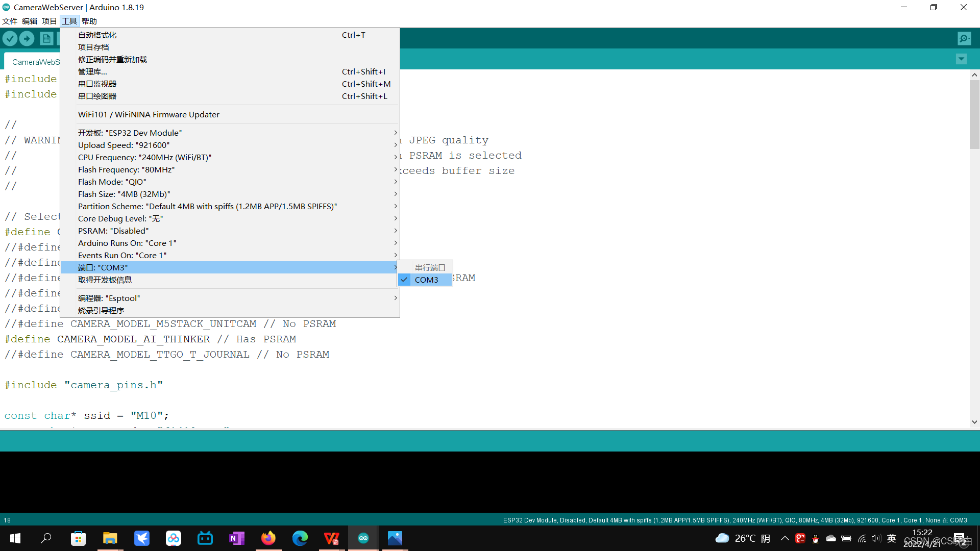
Task: Click the ssid "M10" code line
Action: 87,416
